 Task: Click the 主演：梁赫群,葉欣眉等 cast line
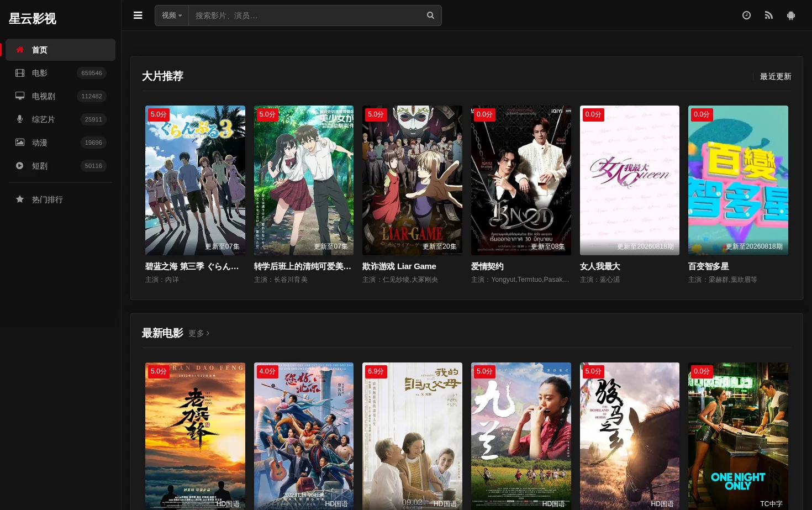(723, 280)
